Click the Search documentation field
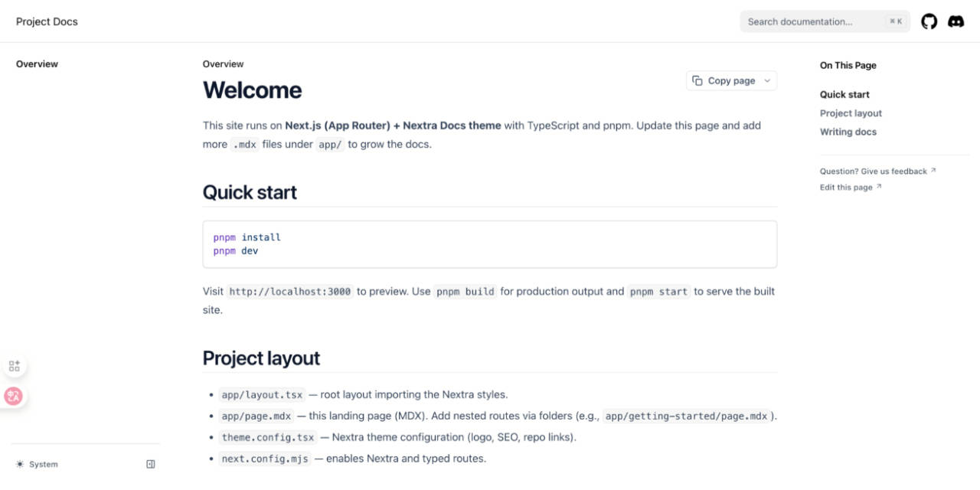The image size is (980, 490). [812, 21]
